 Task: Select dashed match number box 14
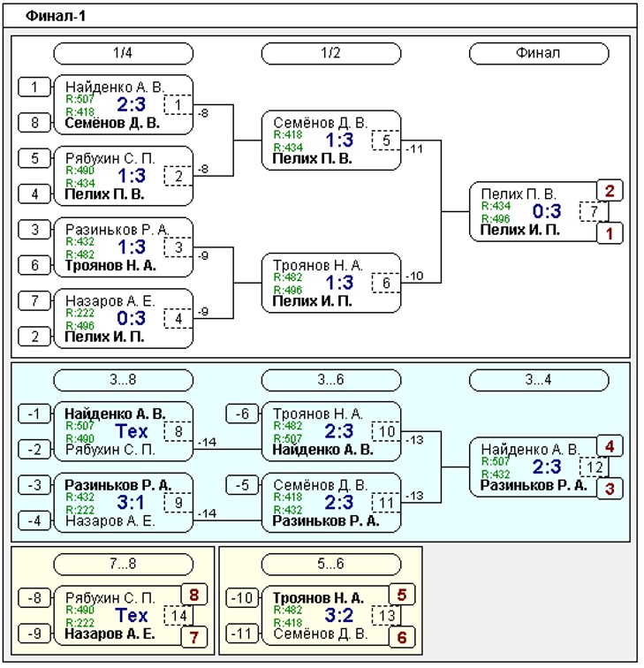(178, 616)
